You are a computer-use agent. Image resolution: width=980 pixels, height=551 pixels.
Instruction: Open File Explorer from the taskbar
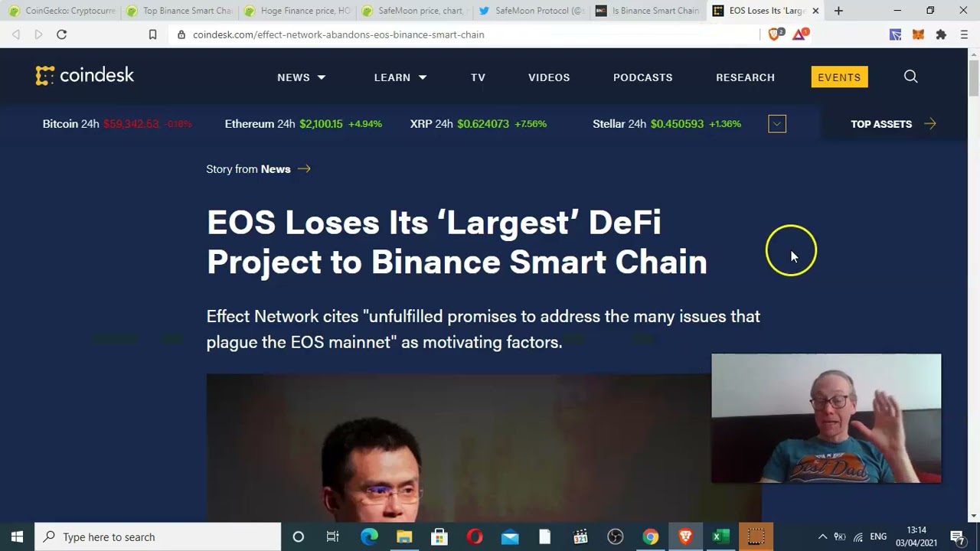pos(404,536)
